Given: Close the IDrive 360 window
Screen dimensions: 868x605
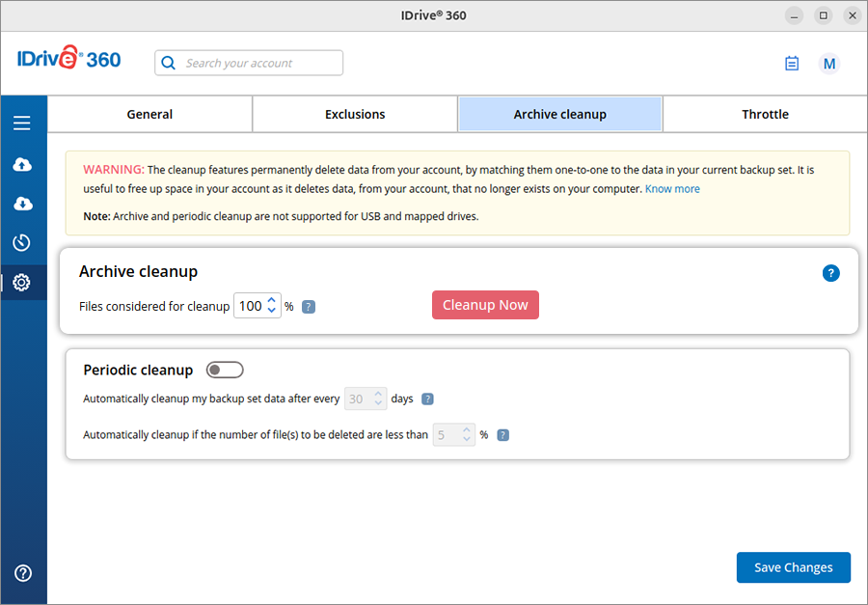Looking at the screenshot, I should [x=853, y=15].
